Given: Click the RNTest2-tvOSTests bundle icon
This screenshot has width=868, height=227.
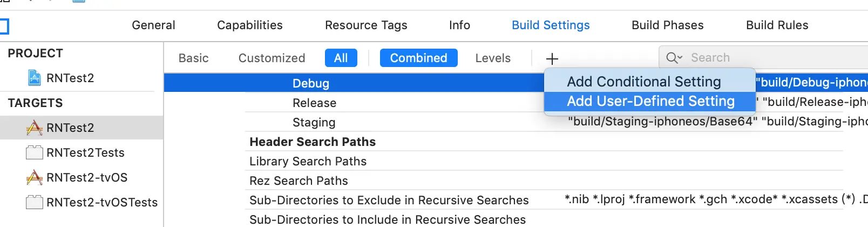Looking at the screenshot, I should pos(35,202).
